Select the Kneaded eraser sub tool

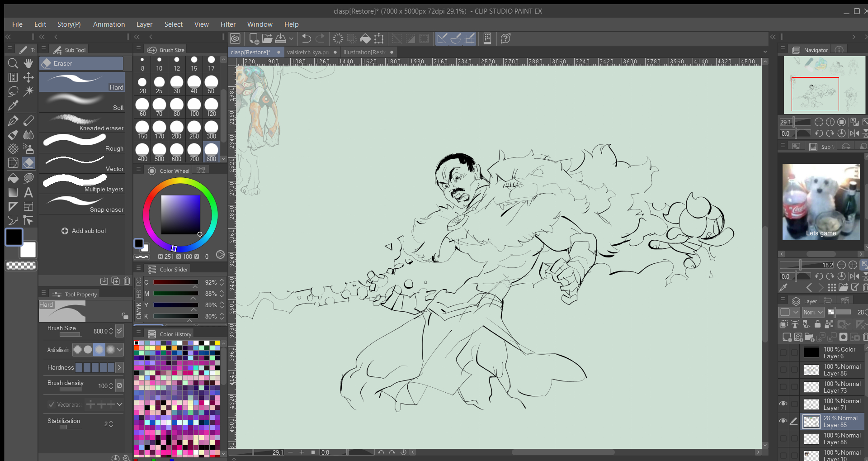(x=82, y=123)
